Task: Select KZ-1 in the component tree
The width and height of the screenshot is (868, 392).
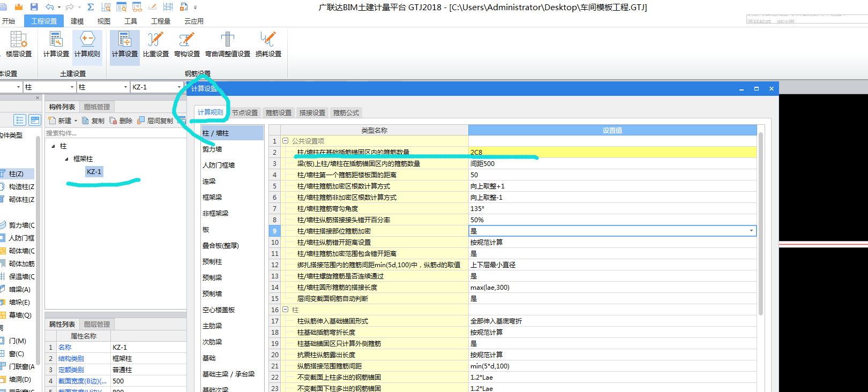Action: [94, 171]
